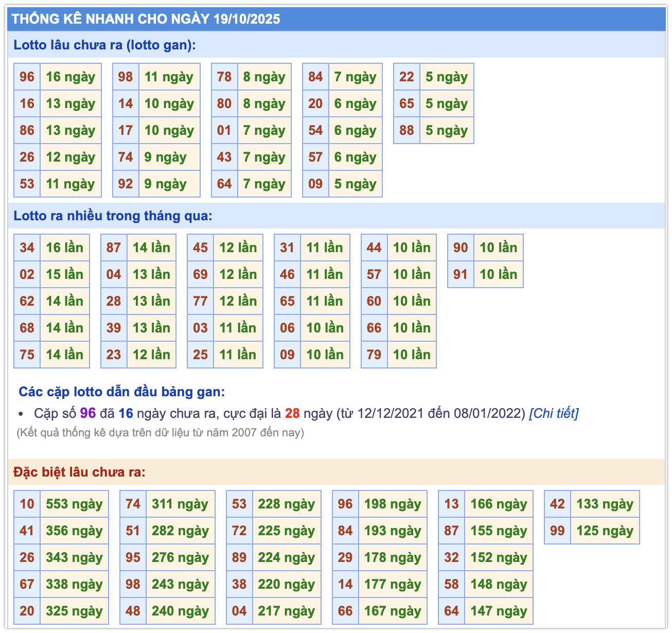The height and width of the screenshot is (633, 672).
Task: Select number 42 beside "133 ngày"
Action: pos(557,504)
